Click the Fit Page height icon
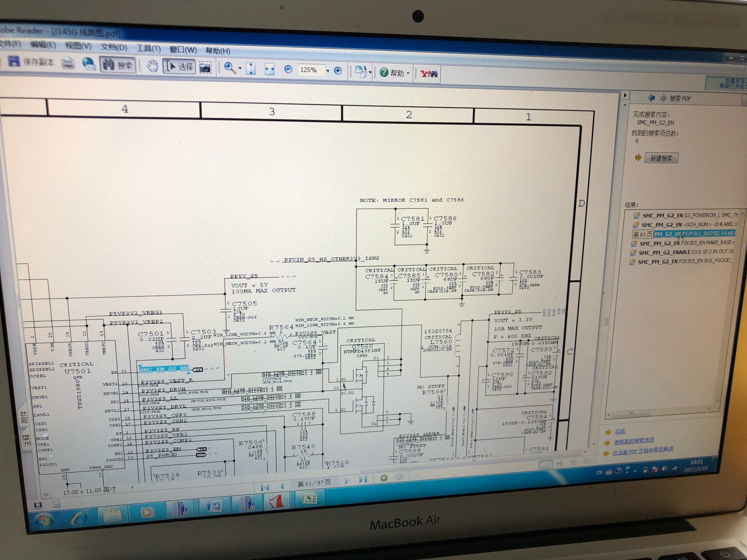 251,69
